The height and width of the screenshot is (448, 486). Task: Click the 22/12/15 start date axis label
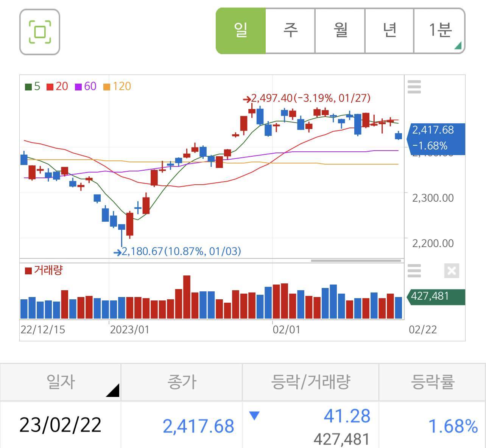point(43,330)
